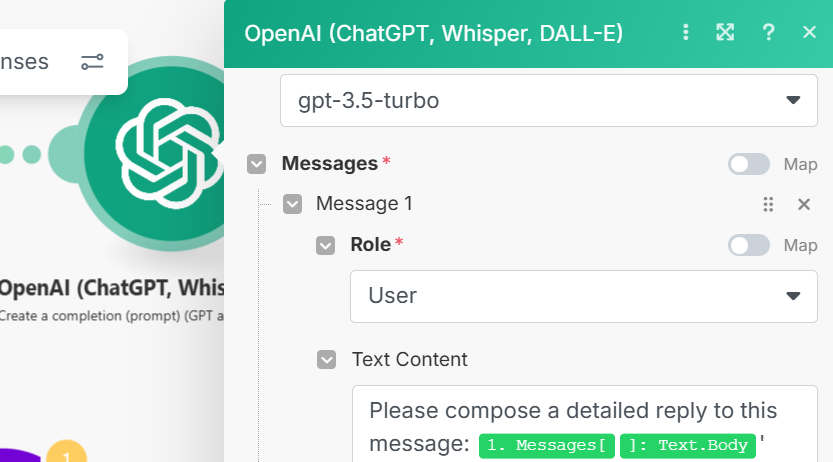Toggle the Map switch for Messages
Viewport: 833px width, 462px height.
coord(749,164)
